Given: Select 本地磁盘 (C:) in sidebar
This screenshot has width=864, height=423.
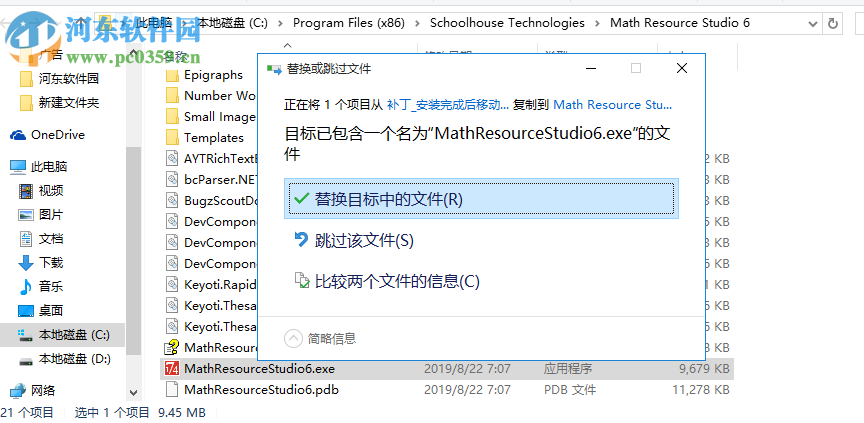Looking at the screenshot, I should coord(63,334).
